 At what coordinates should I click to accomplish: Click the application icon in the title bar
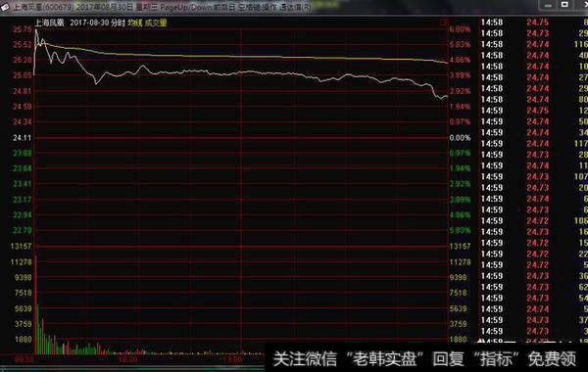pos(5,7)
